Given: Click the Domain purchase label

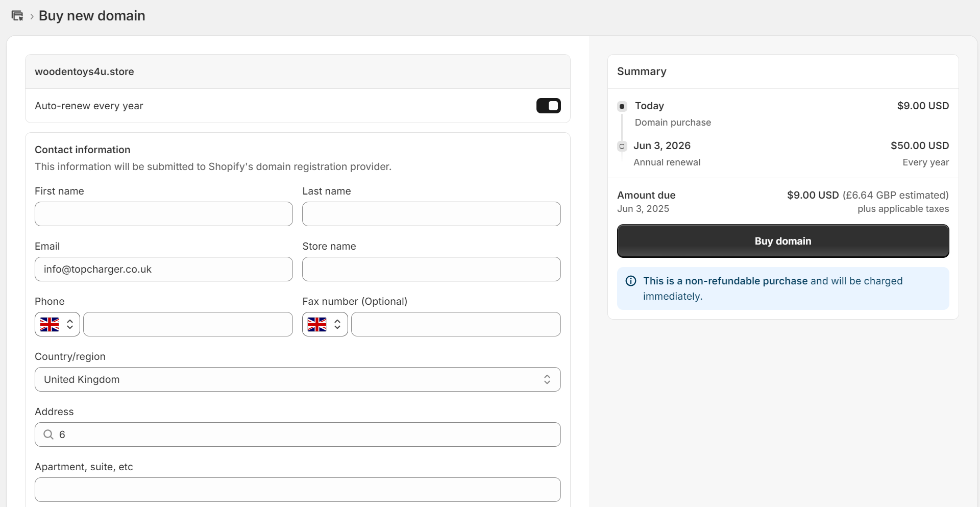Looking at the screenshot, I should tap(673, 123).
